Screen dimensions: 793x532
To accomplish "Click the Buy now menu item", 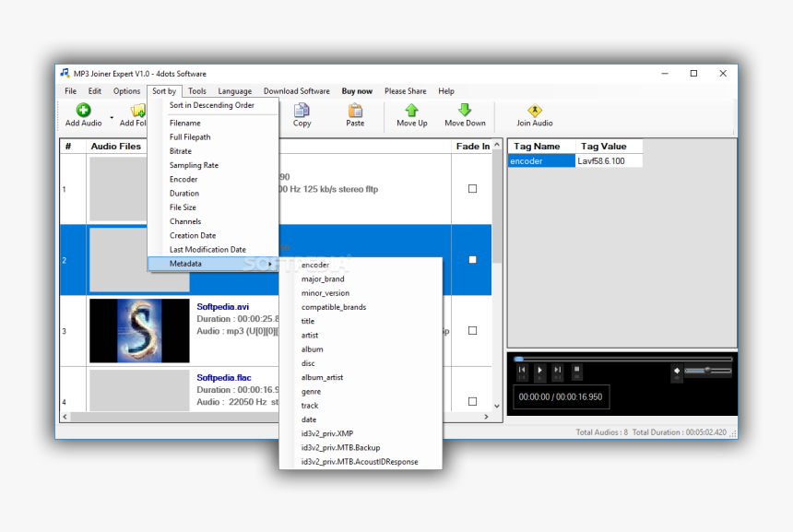I will [357, 90].
